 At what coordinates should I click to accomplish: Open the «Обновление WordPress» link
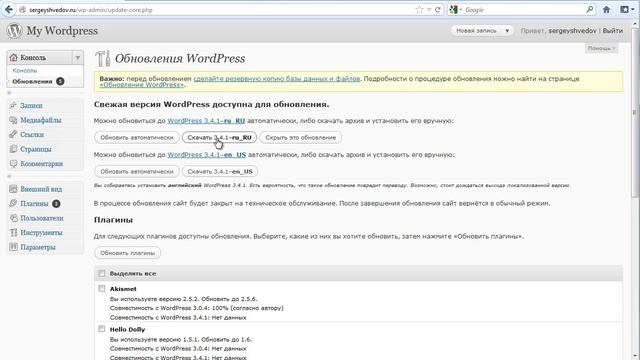tap(142, 84)
